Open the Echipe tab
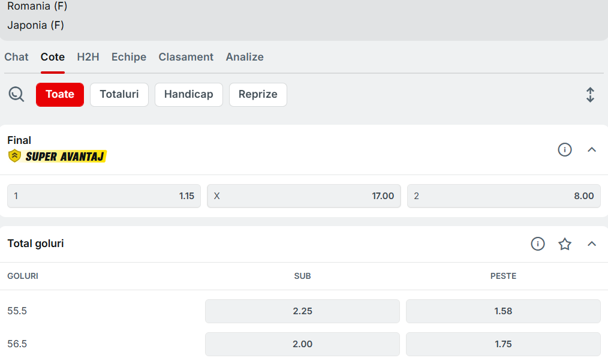The image size is (608, 364). pos(129,57)
